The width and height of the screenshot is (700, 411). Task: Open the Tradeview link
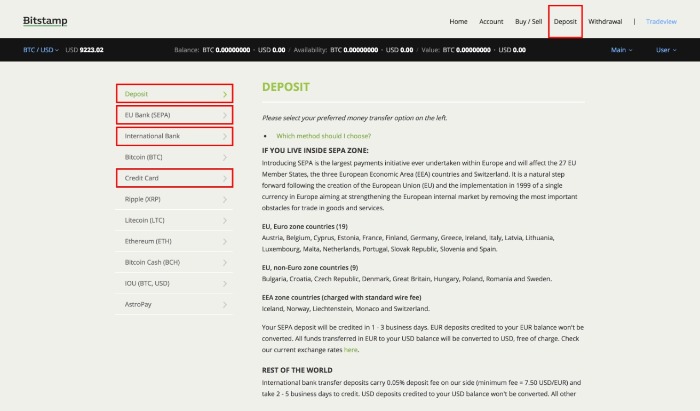click(x=661, y=21)
